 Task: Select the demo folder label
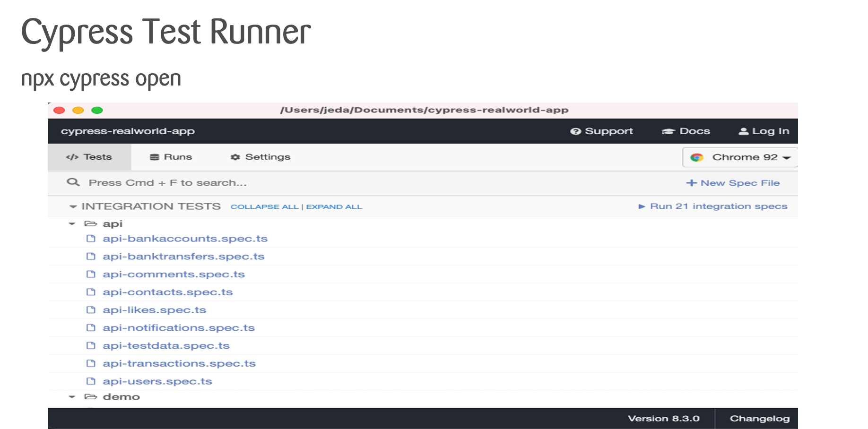point(122,397)
